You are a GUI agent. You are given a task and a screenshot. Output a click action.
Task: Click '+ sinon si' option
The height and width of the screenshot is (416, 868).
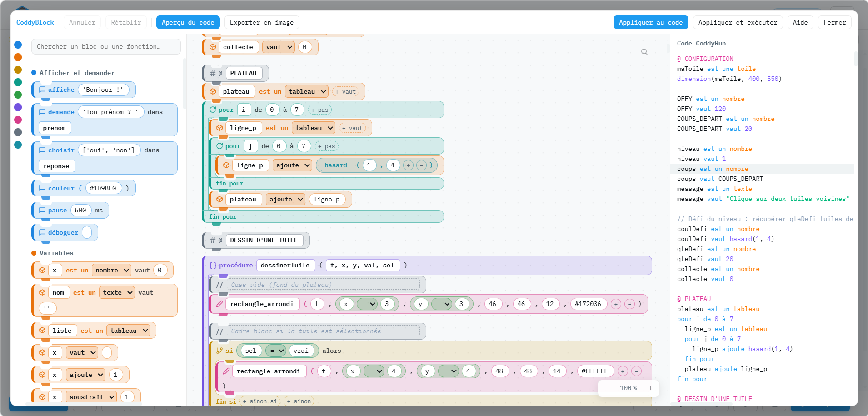tap(260, 401)
